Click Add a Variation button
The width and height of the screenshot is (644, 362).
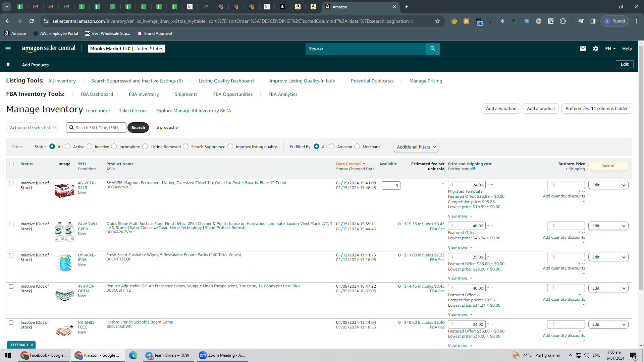pyautogui.click(x=501, y=109)
